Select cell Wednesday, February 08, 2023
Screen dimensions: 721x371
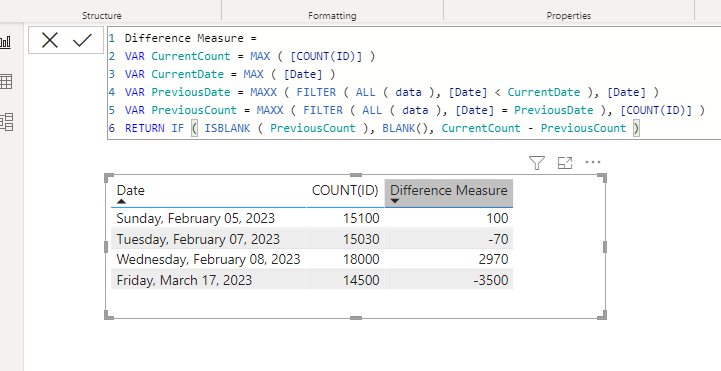click(x=208, y=259)
